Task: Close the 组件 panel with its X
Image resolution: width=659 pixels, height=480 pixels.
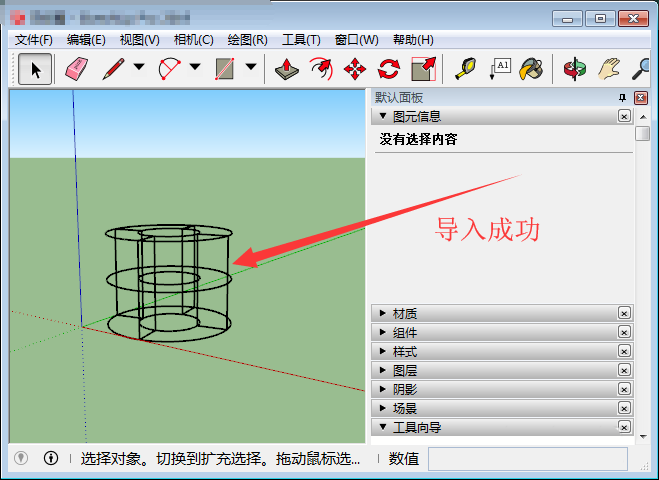Action: [624, 332]
